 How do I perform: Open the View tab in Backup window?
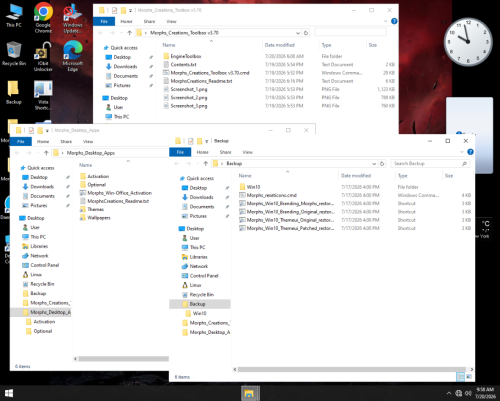[x=247, y=152]
